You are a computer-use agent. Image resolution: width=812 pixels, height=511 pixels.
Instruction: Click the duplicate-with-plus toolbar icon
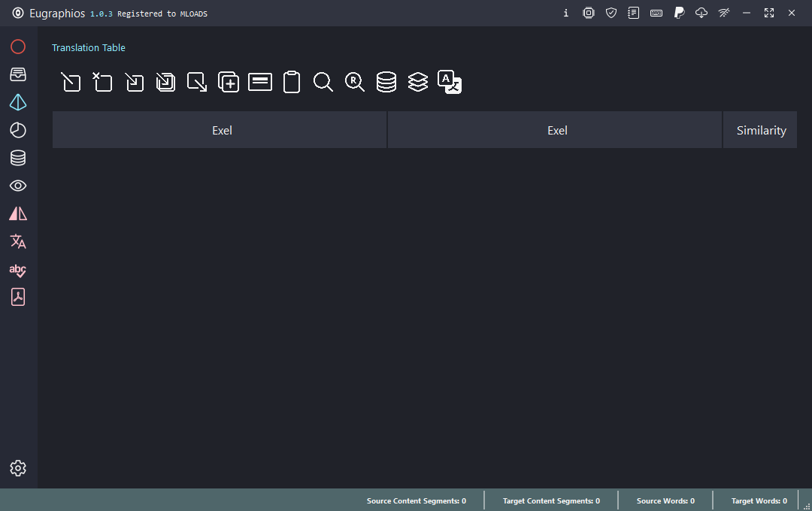[229, 82]
